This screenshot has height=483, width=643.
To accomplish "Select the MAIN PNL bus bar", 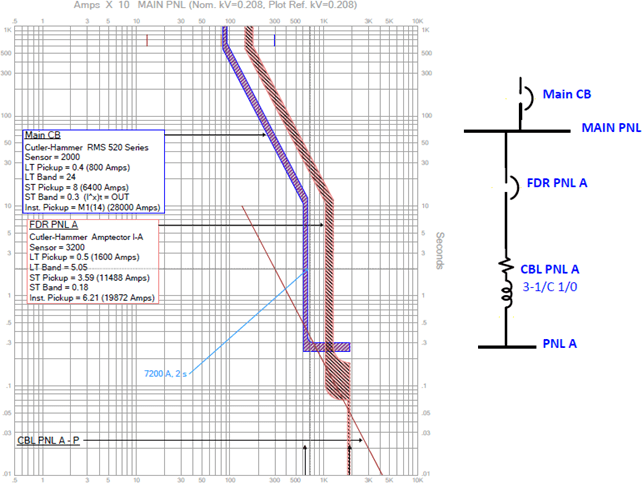I will tap(517, 131).
